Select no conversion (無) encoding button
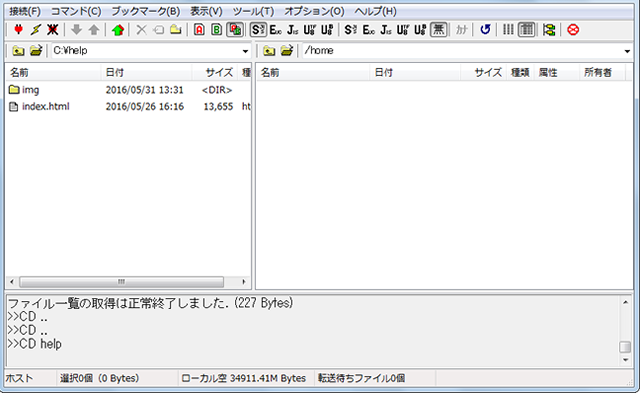Viewport: 640px width, 393px height. [438, 30]
